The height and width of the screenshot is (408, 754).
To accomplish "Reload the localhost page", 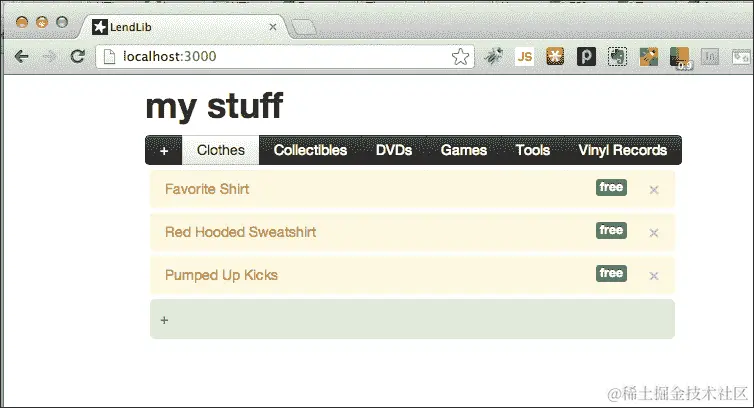I will (77, 57).
